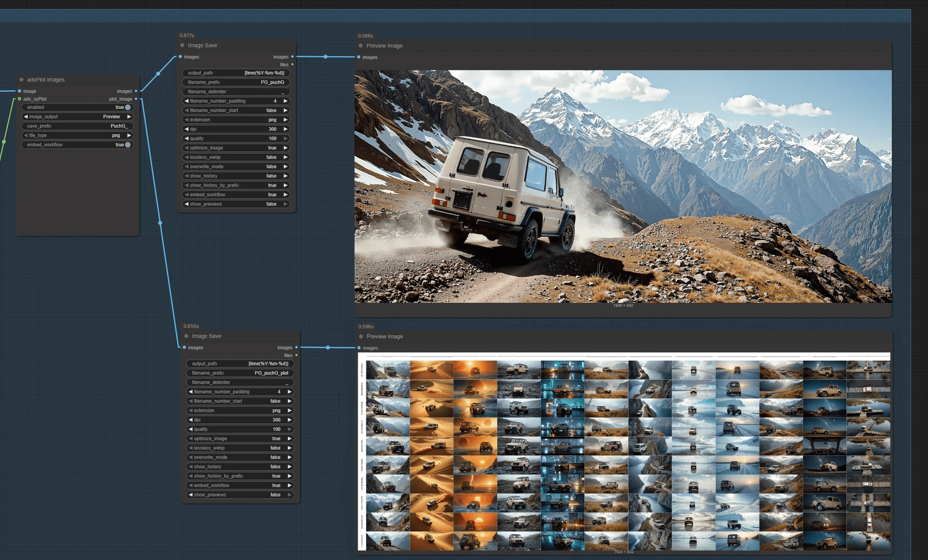This screenshot has height=560, width=928.
Task: Toggle show_previews on the bottom Image Save node
Action: [240, 494]
